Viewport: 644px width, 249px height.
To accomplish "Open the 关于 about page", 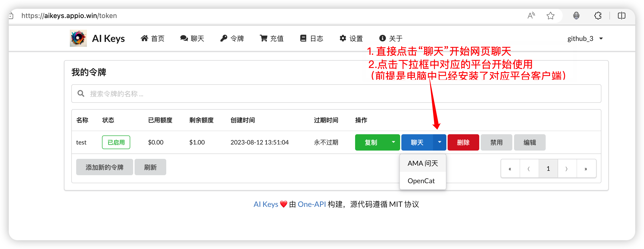I will 391,38.
